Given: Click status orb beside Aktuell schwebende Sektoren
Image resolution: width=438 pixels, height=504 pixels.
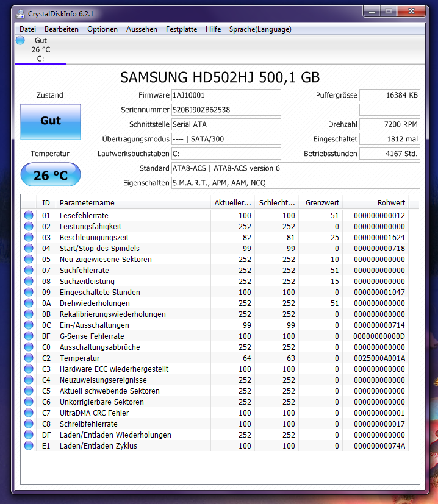Looking at the screenshot, I should pos(29,391).
